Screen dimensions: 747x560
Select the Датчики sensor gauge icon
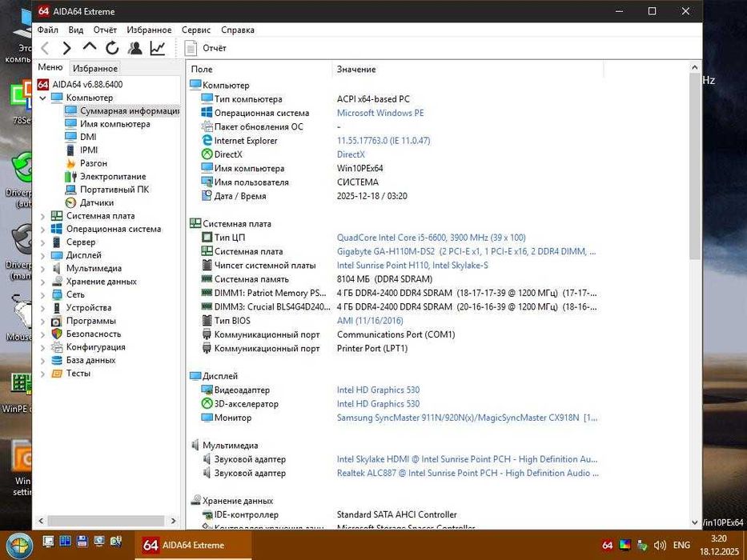click(70, 203)
